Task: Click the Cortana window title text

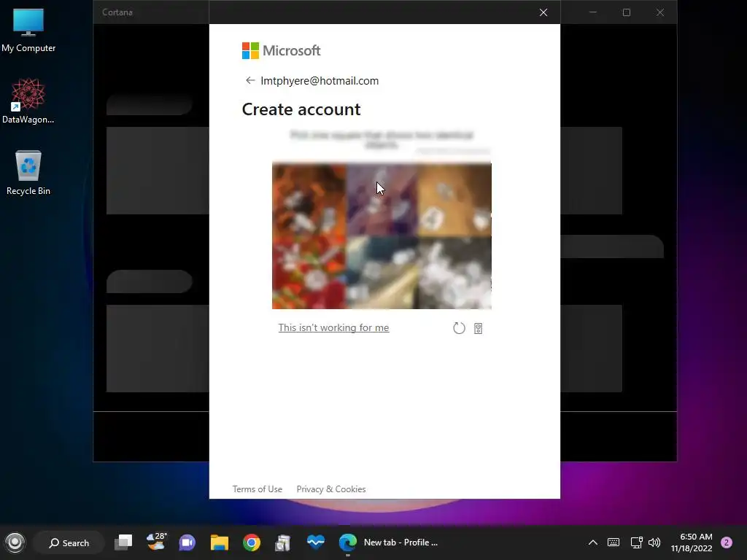Action: (117, 12)
